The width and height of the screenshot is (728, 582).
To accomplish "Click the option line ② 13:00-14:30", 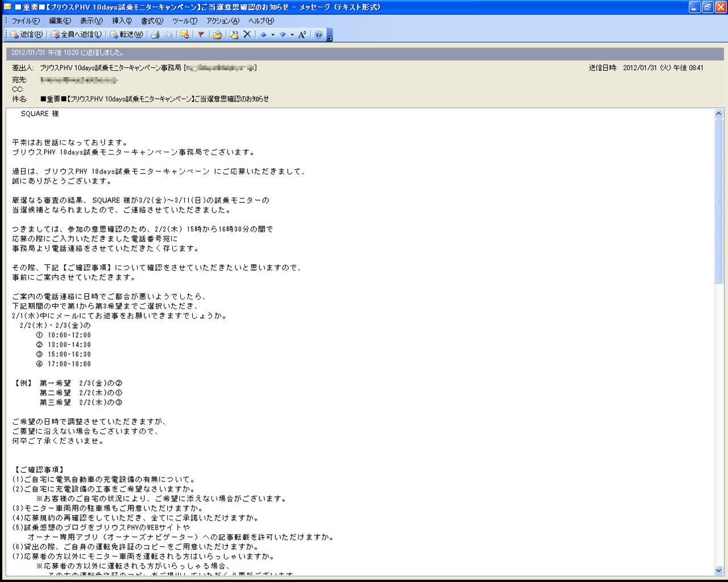I will (63, 345).
